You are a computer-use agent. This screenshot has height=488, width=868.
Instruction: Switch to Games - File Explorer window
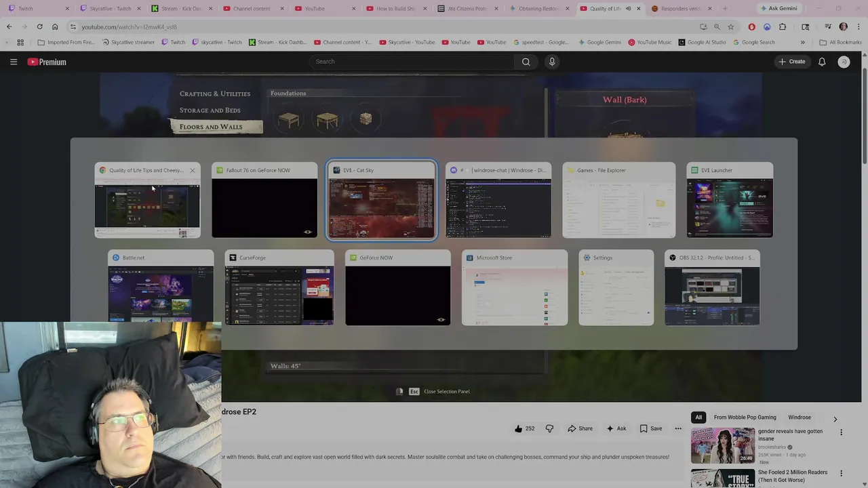click(x=618, y=200)
